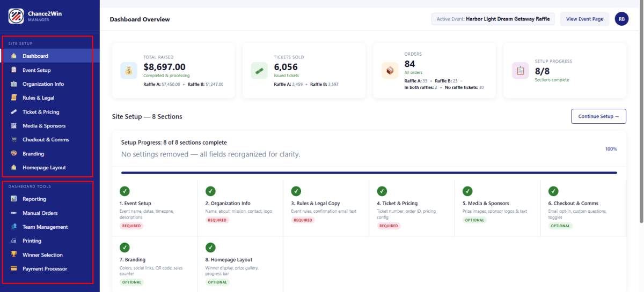The height and width of the screenshot is (292, 644).
Task: Click the Active Event Harbor Light badge
Action: coord(493,19)
